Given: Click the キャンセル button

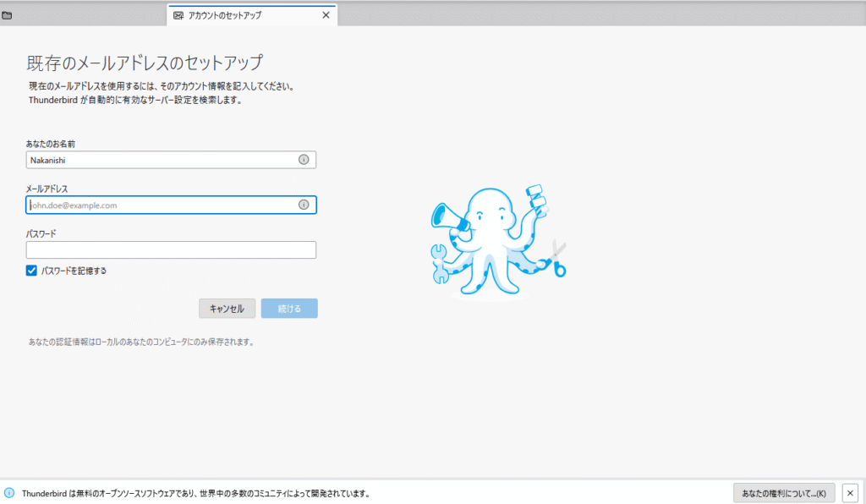Looking at the screenshot, I should coord(227,309).
